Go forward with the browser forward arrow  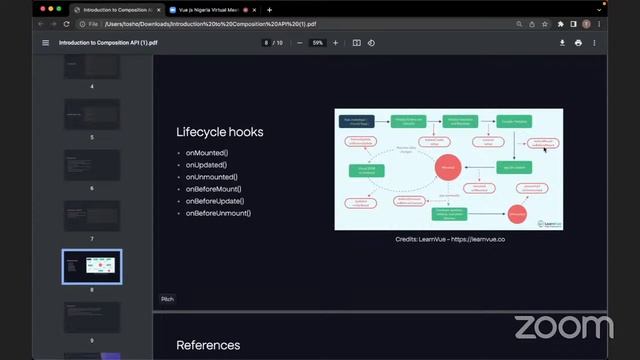(53, 24)
